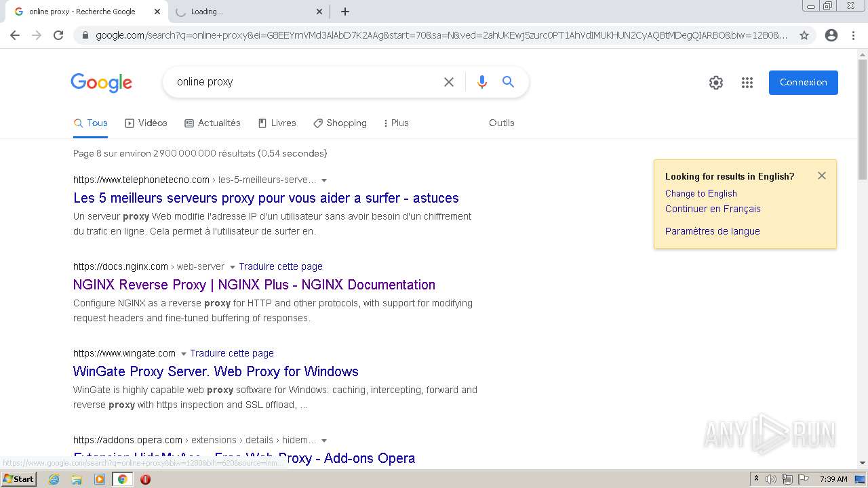This screenshot has width=868, height=488.
Task: Open the Chrome profile avatar icon
Action: coord(831,35)
